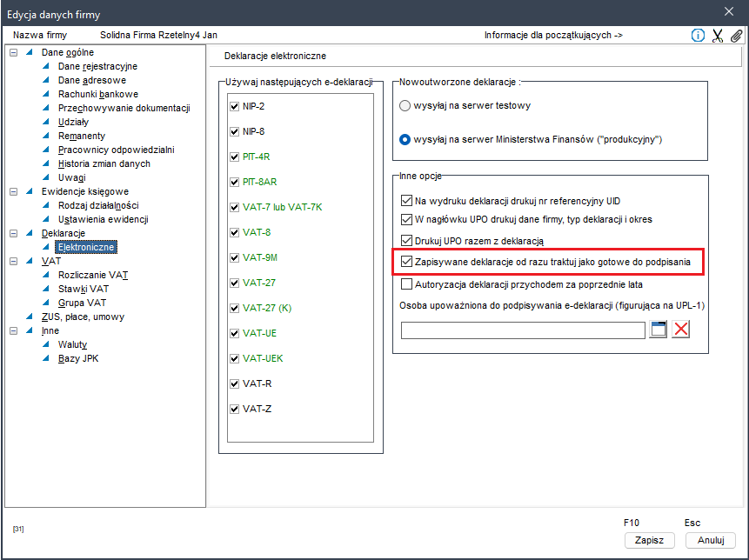This screenshot has width=749, height=560.
Task: Open Dane adresowe section
Action: (x=91, y=80)
